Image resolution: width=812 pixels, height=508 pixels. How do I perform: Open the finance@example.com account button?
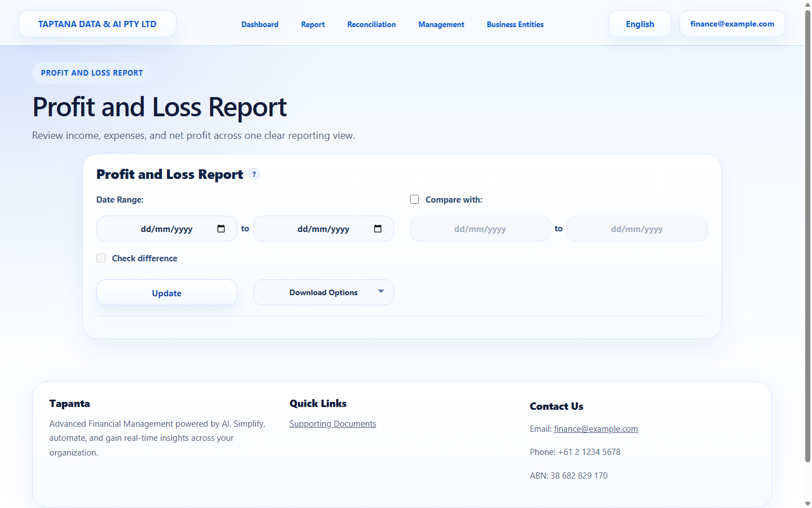[732, 24]
